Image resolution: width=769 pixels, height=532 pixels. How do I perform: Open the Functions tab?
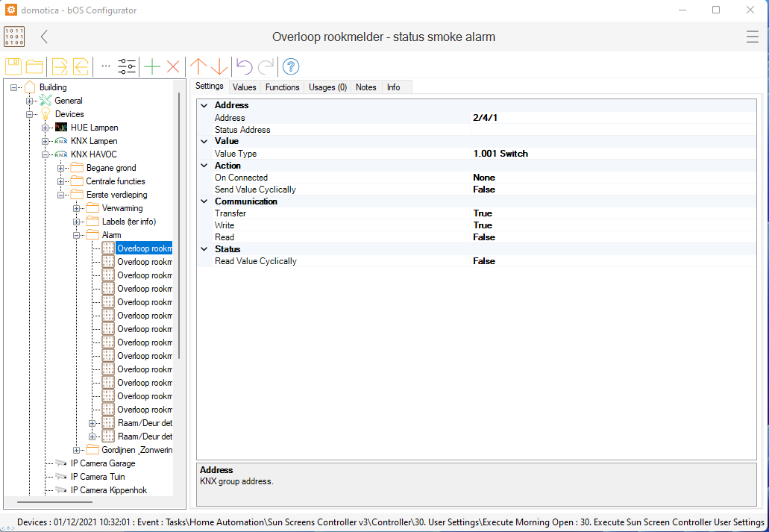pos(282,87)
